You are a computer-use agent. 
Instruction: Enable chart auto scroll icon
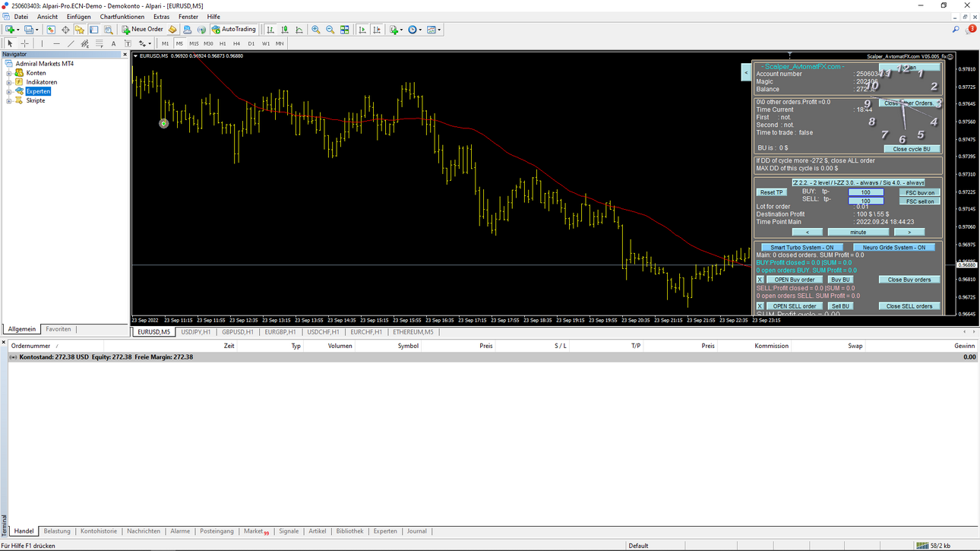point(362,30)
